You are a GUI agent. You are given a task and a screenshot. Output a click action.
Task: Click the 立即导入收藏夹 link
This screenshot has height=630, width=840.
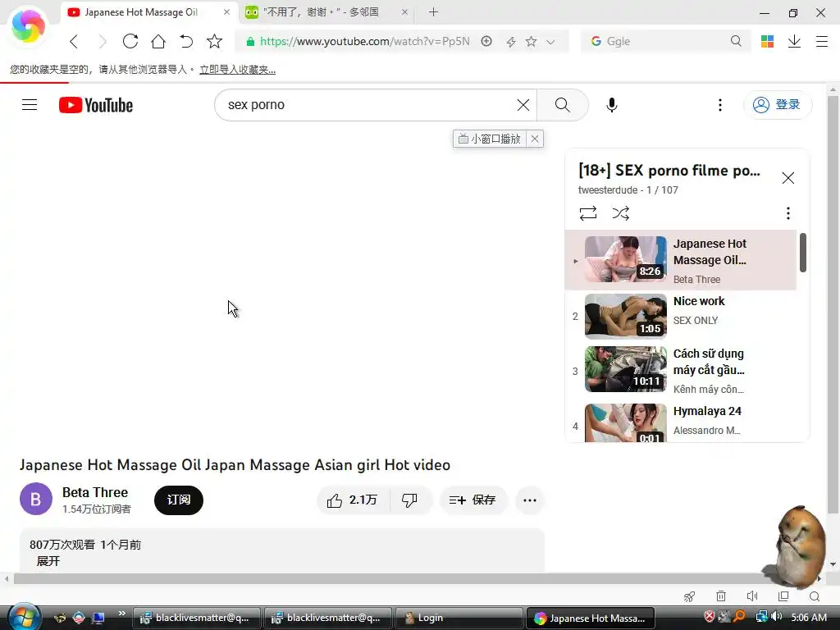click(237, 70)
